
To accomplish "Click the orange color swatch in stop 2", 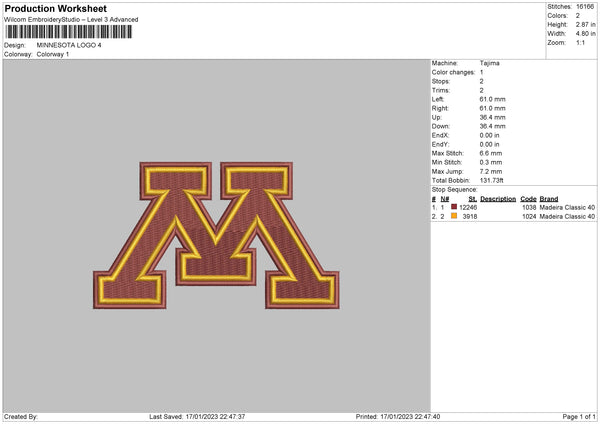I will (454, 216).
